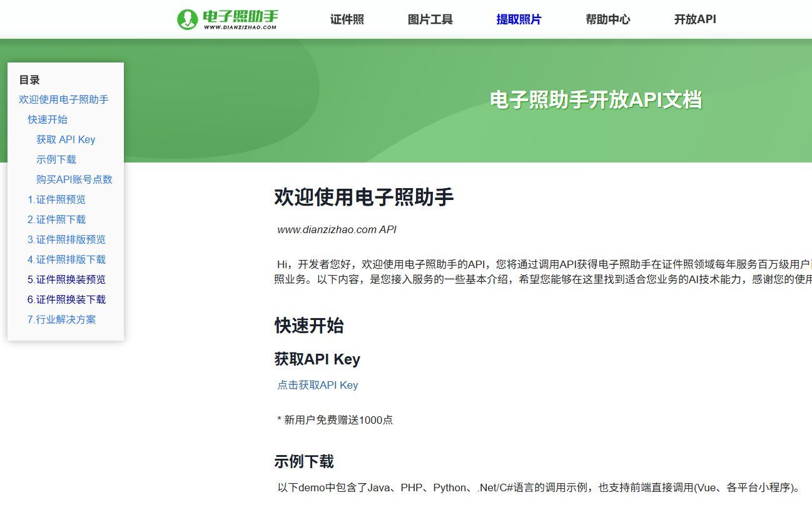Click the paragraph starting with 以下demo中包含了Java
Viewport: 812px width, 505px height.
539,487
